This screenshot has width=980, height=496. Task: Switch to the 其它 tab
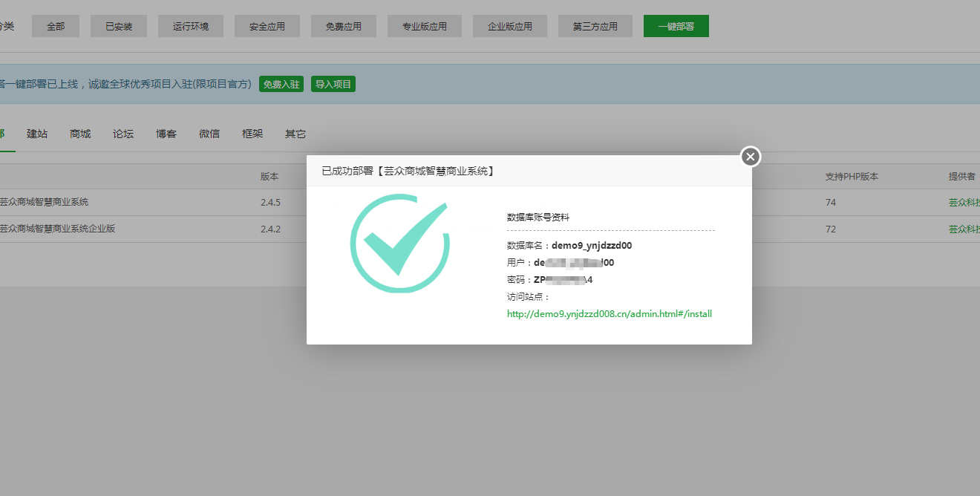coord(295,134)
